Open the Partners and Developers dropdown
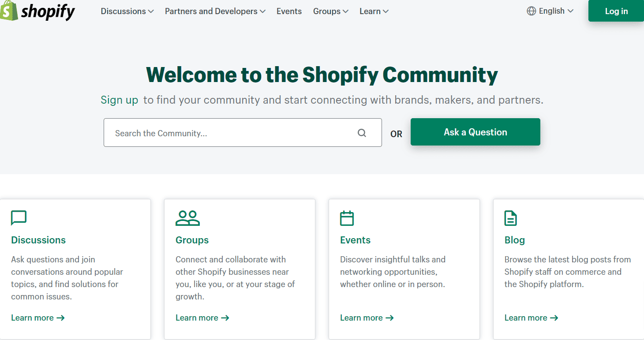Viewport: 644px width, 340px height. click(x=215, y=11)
